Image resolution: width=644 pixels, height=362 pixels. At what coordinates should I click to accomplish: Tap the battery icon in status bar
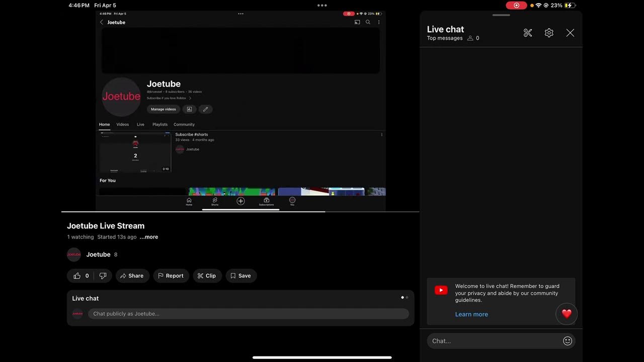click(570, 5)
